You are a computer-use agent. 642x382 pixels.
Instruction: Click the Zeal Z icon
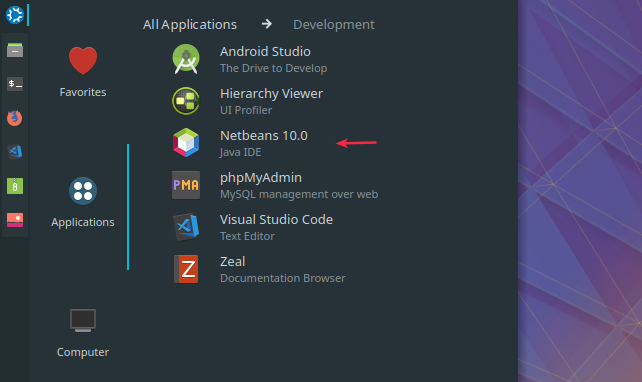(x=186, y=269)
